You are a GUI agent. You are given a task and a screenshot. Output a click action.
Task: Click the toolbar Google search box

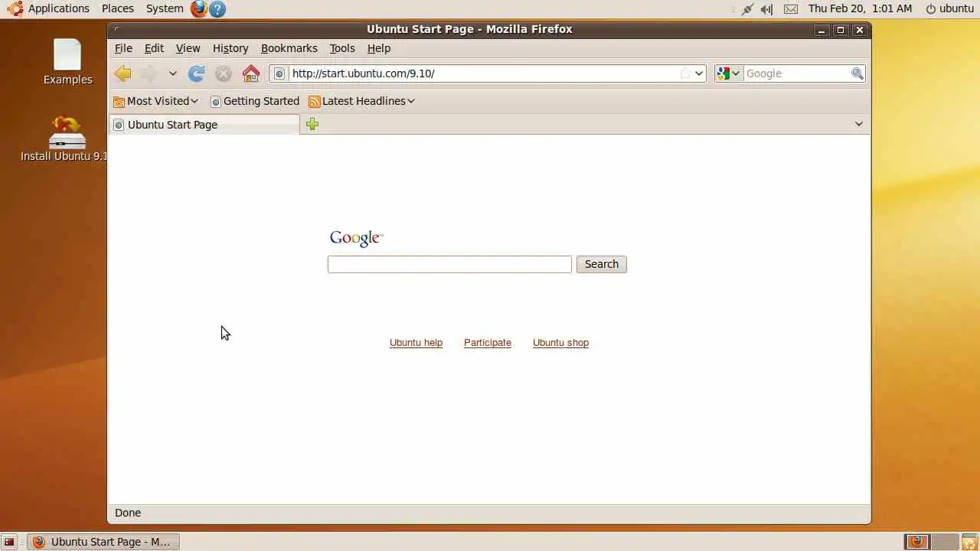click(797, 73)
